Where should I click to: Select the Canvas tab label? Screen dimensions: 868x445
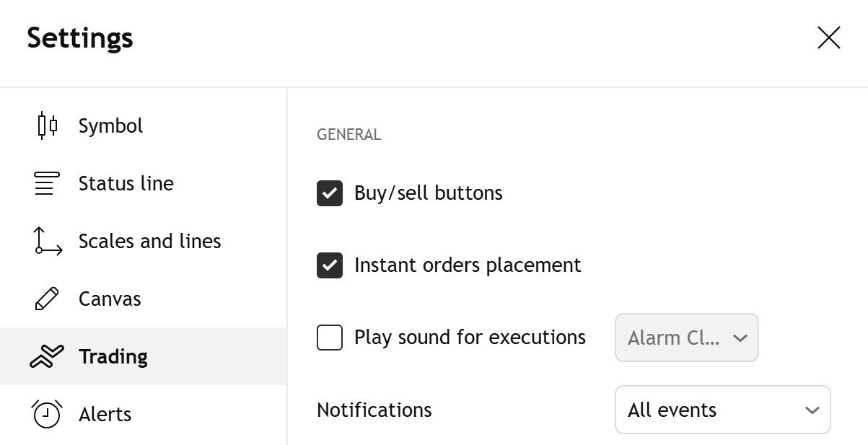pos(110,299)
